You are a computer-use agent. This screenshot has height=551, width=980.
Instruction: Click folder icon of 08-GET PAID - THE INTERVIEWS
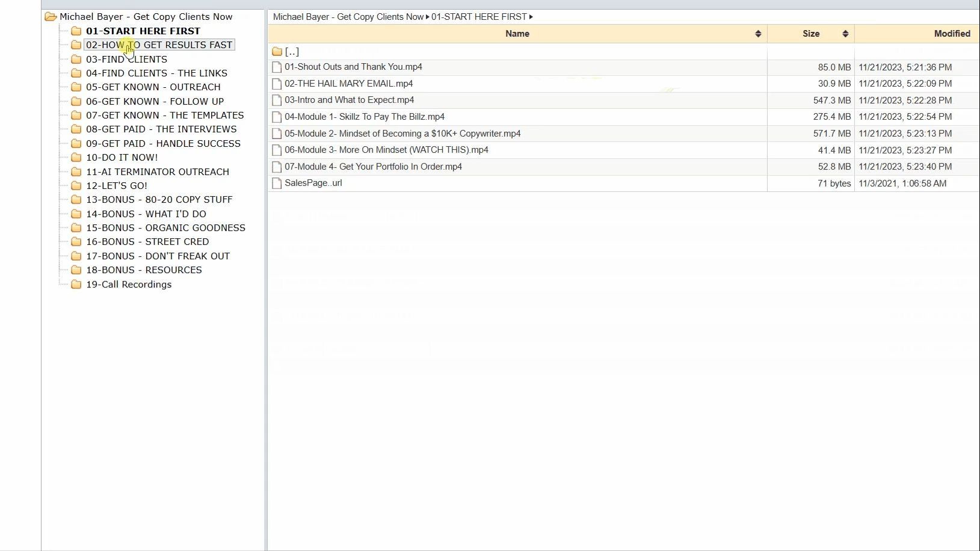[x=76, y=129]
